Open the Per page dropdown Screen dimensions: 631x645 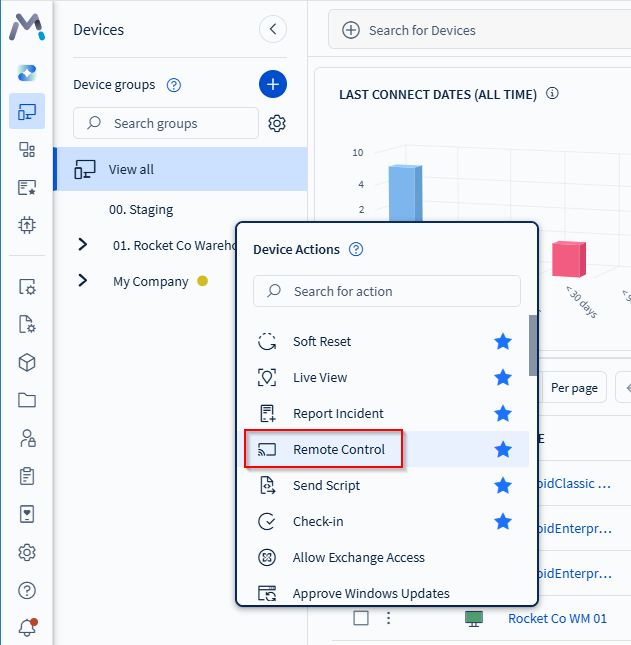pyautogui.click(x=574, y=387)
